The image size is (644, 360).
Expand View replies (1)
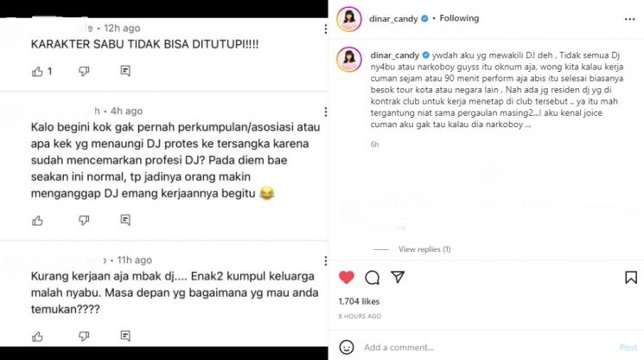[x=424, y=249]
